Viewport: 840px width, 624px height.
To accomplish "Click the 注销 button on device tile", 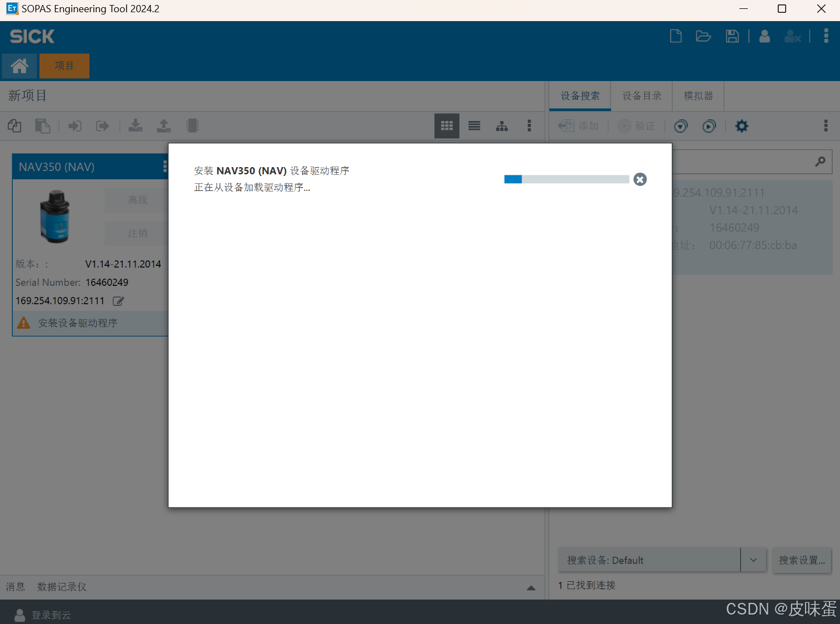I will (x=137, y=233).
